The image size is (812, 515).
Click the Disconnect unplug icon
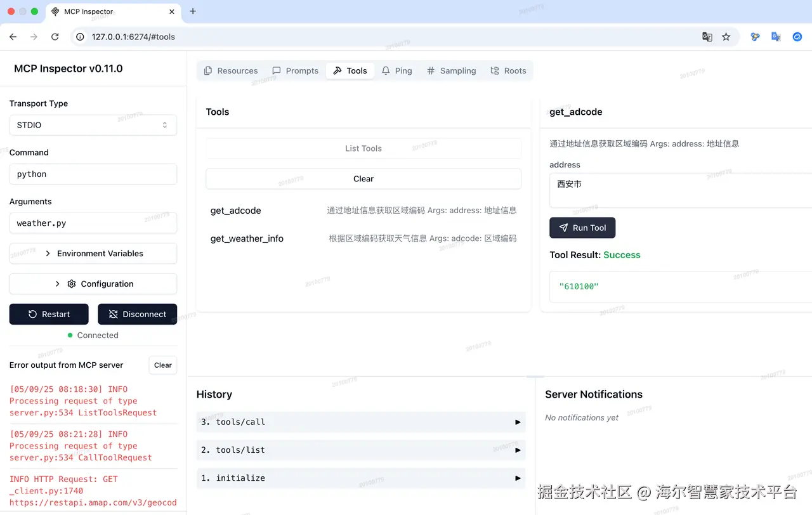[x=114, y=315]
